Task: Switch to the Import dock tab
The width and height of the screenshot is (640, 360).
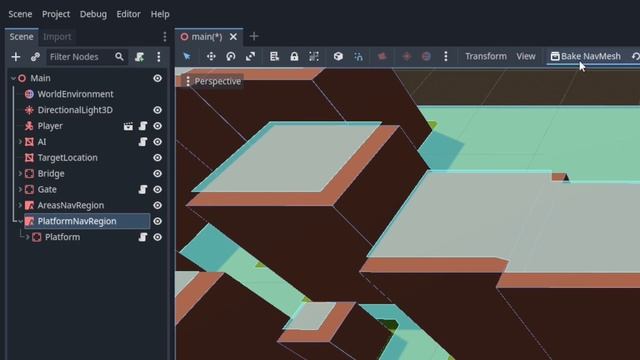Action: 57,37
